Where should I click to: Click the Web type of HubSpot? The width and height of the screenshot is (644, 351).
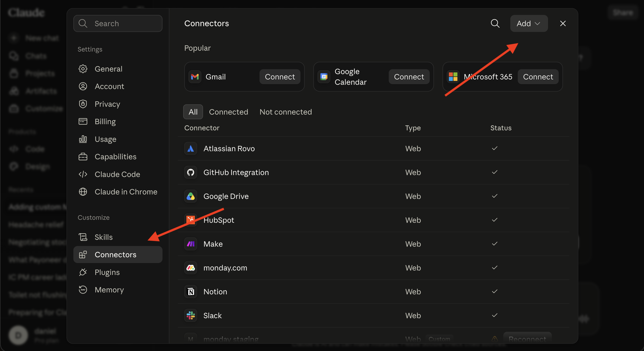pos(413,220)
